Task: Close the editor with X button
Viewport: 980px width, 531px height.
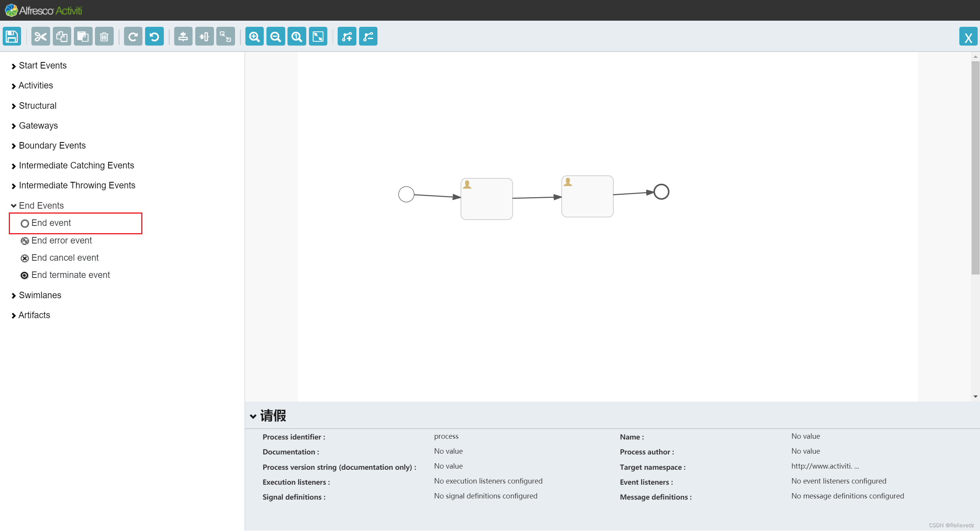Action: 968,37
